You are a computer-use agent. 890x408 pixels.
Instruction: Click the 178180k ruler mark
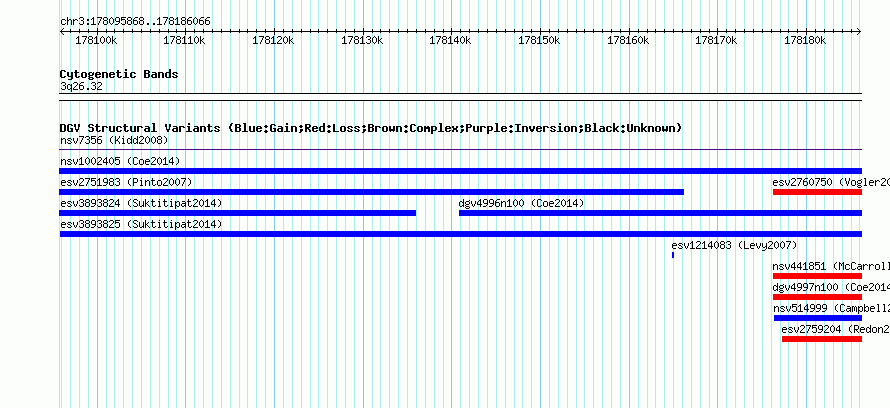coord(805,40)
